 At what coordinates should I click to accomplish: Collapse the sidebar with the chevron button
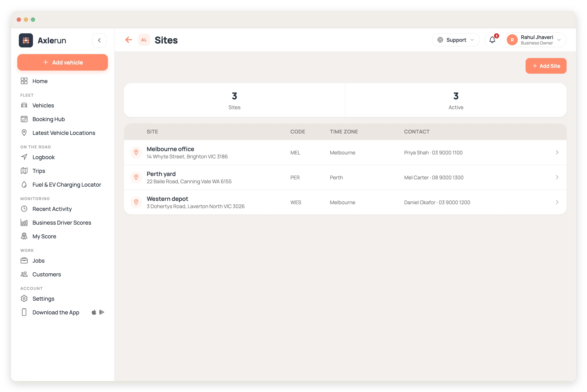(99, 40)
